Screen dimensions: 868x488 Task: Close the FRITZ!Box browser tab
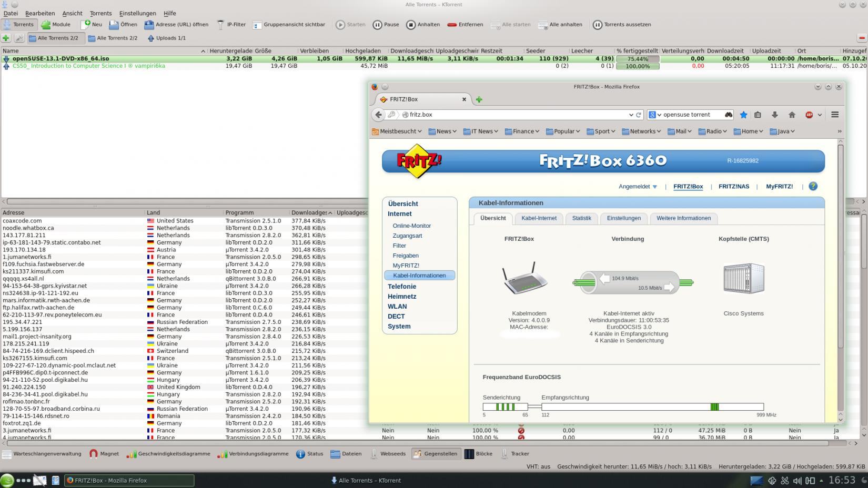click(464, 99)
